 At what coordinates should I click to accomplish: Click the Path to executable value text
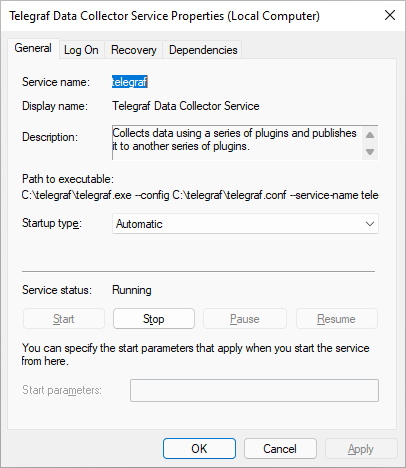tap(200, 195)
